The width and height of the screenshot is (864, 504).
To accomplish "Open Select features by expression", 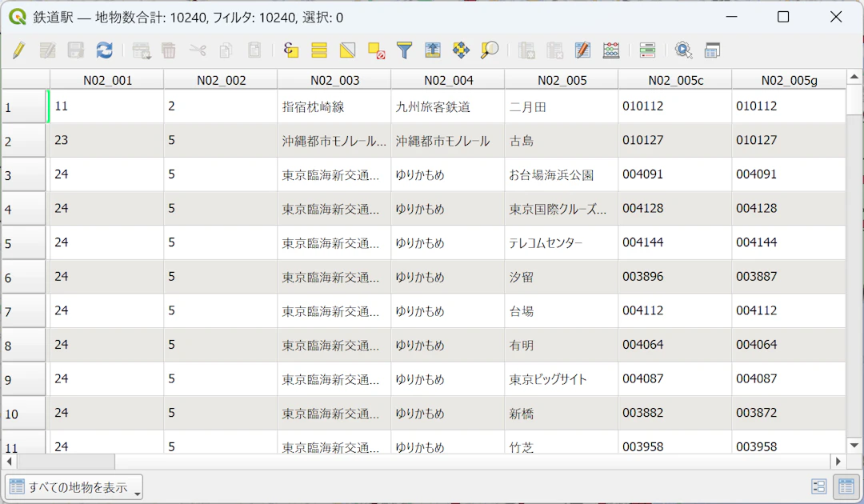I will point(291,50).
